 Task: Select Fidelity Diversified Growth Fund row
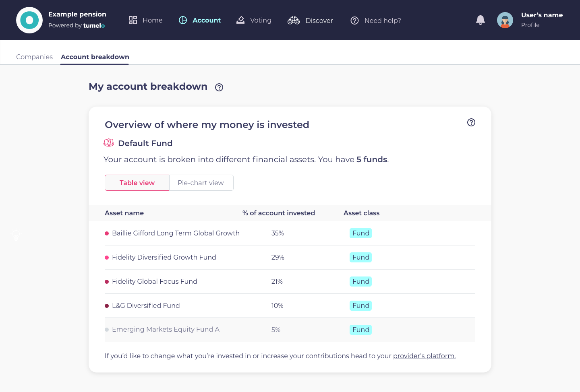[x=290, y=257]
